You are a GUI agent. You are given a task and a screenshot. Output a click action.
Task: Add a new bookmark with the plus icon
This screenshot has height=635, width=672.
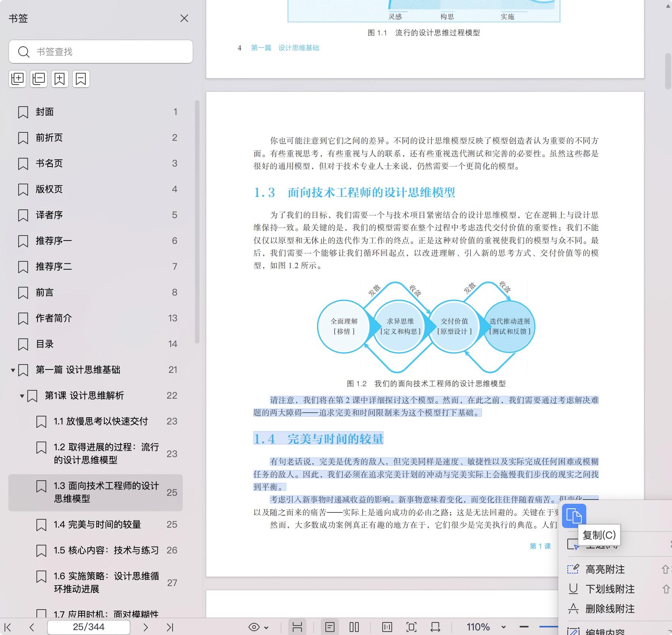60,79
